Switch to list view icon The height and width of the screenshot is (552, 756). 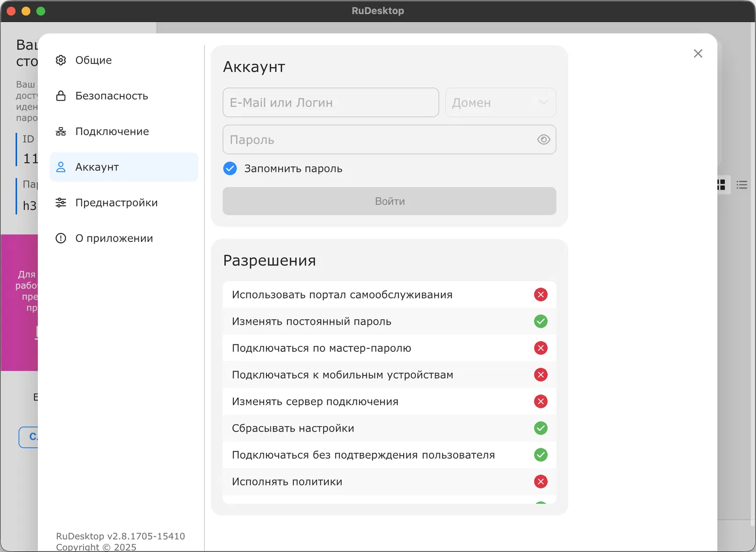click(x=742, y=185)
